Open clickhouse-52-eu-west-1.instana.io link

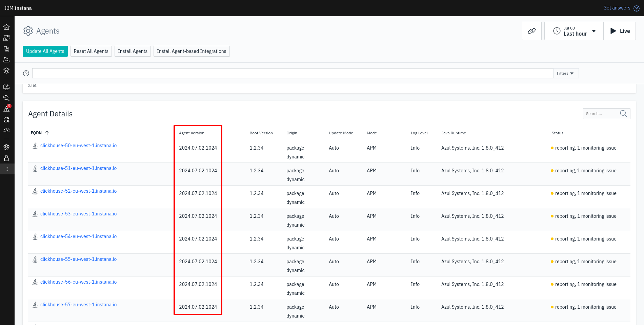(78, 191)
